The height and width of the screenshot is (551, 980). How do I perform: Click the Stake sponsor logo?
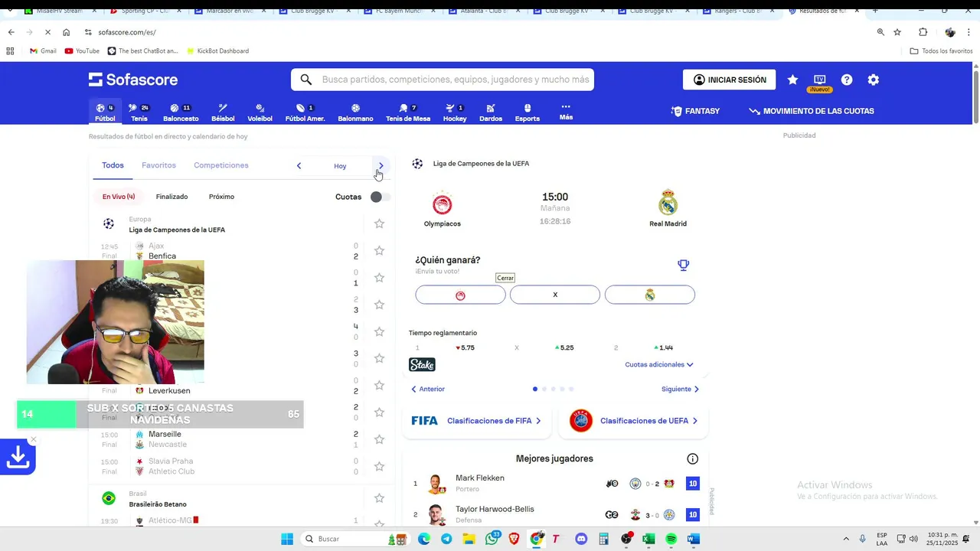coord(422,365)
